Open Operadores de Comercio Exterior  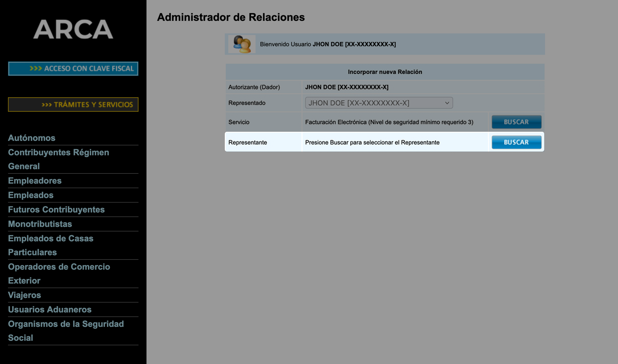pyautogui.click(x=59, y=273)
